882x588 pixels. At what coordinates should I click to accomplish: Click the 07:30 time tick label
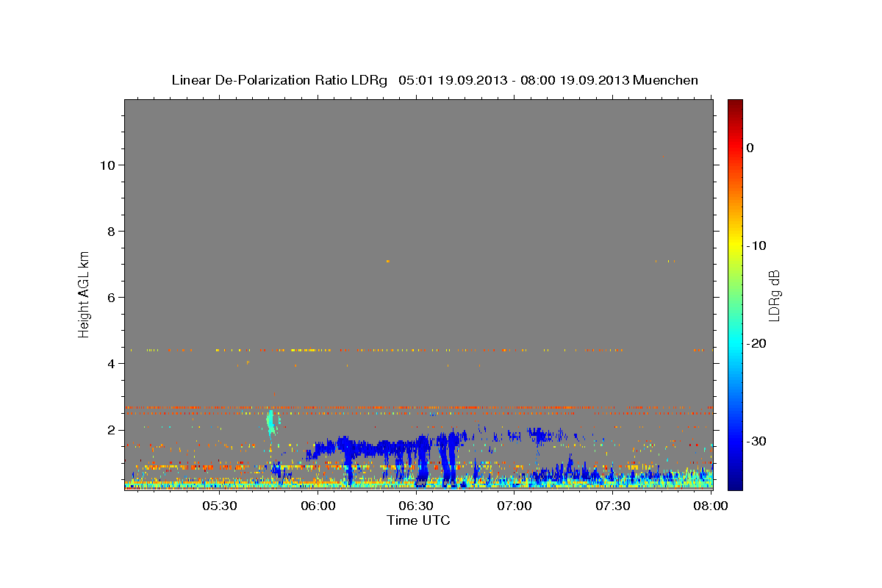(612, 506)
